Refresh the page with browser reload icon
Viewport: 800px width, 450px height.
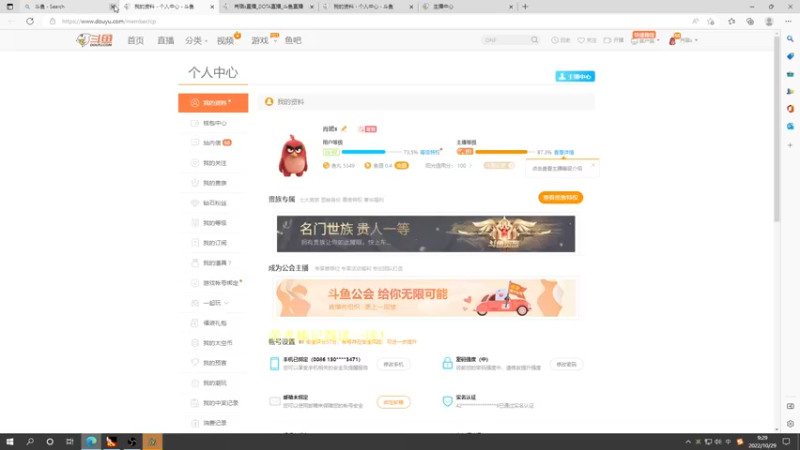(30, 21)
